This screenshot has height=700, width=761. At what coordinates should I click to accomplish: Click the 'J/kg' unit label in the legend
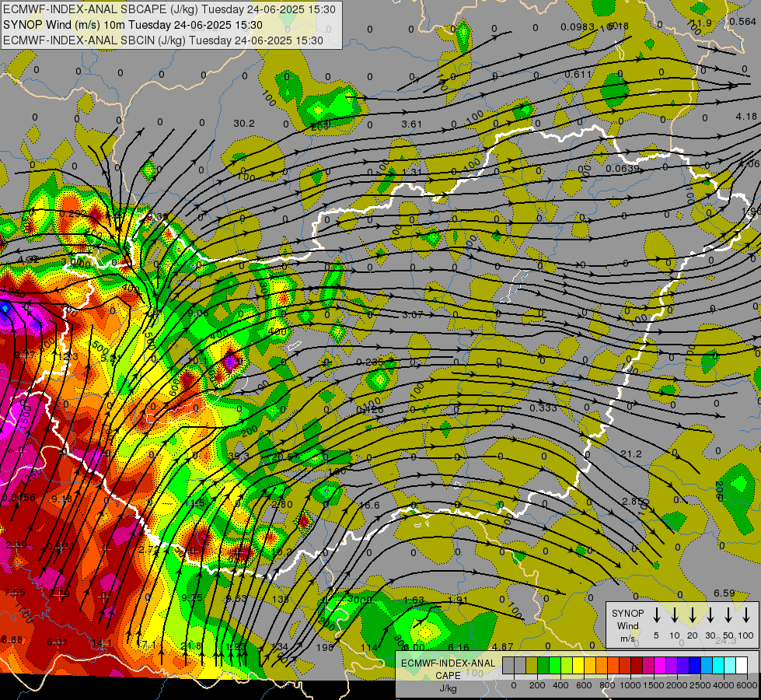point(448,688)
